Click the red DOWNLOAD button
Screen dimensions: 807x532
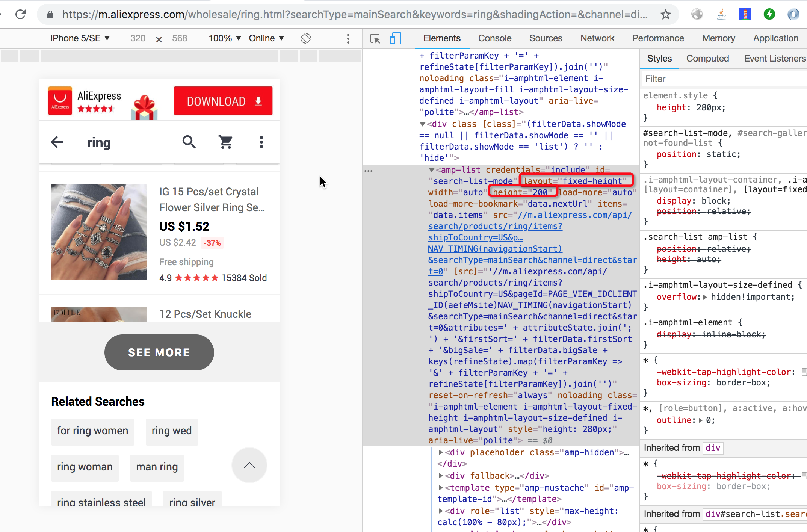(x=223, y=101)
